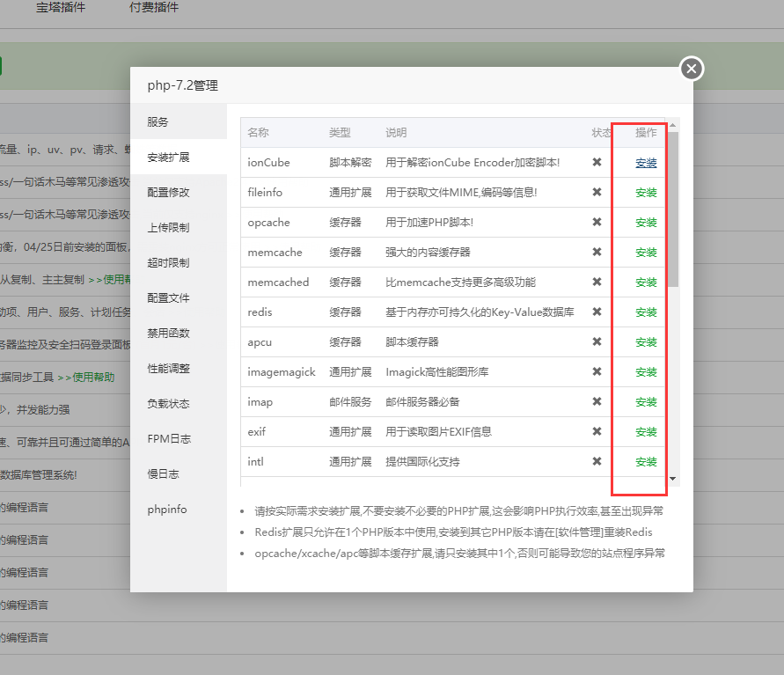Click the scrollbar up arrow in extension list
Screen dimensions: 784x675
click(673, 125)
